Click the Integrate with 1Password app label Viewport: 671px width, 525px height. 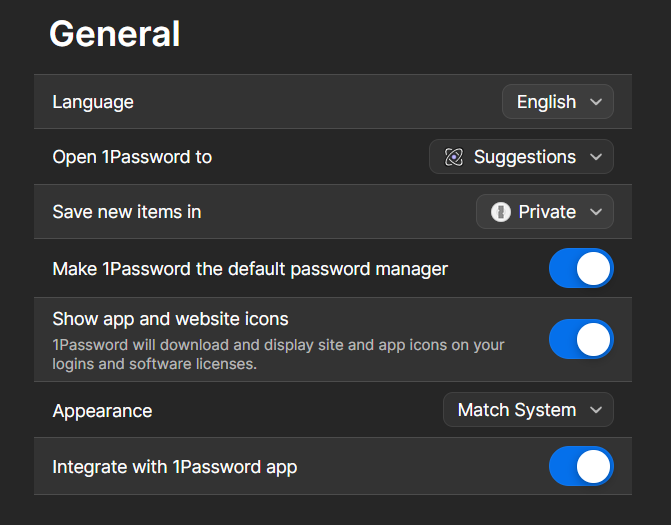click(175, 467)
